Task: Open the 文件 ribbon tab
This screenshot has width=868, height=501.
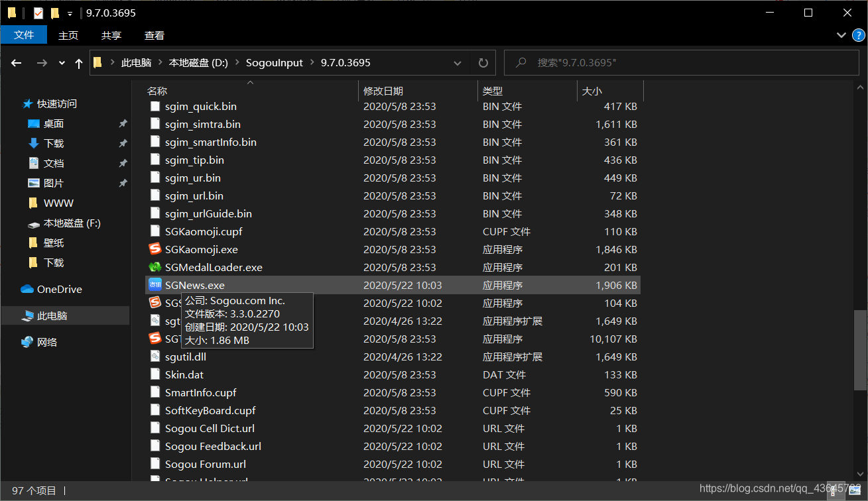Action: (x=24, y=35)
